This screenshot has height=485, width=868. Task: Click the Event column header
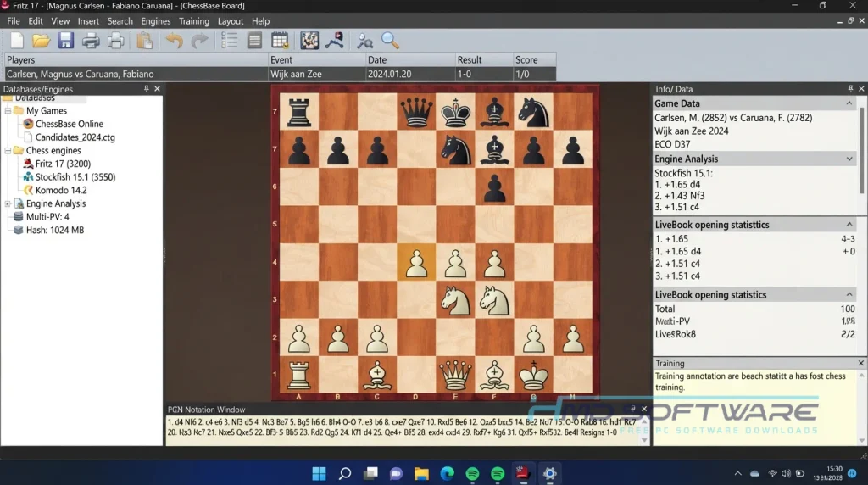[317, 60]
